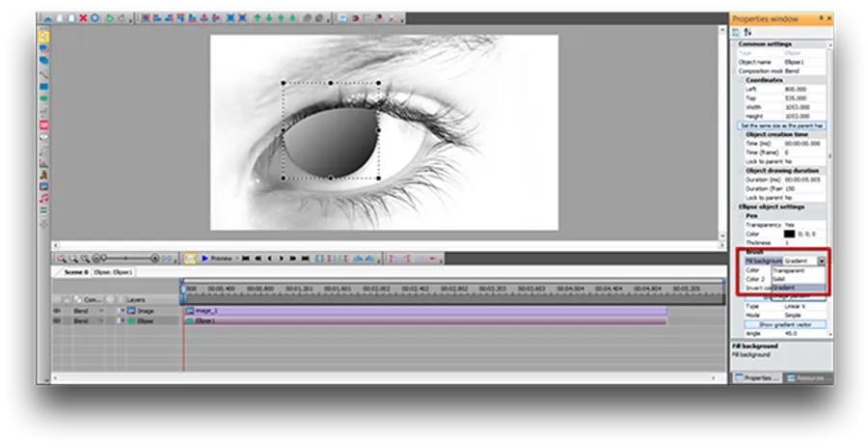Select the line drawing tool in left toolbar
The image size is (868, 443).
coord(43,74)
